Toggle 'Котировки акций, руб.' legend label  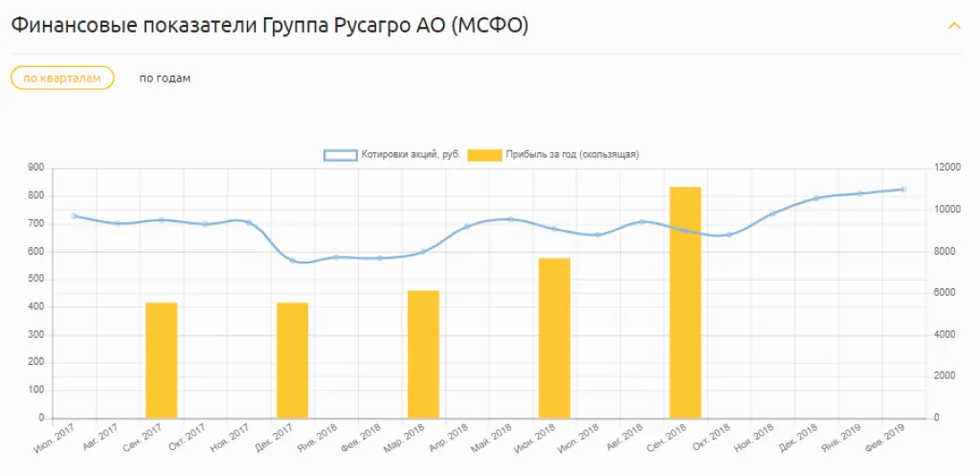(x=411, y=154)
